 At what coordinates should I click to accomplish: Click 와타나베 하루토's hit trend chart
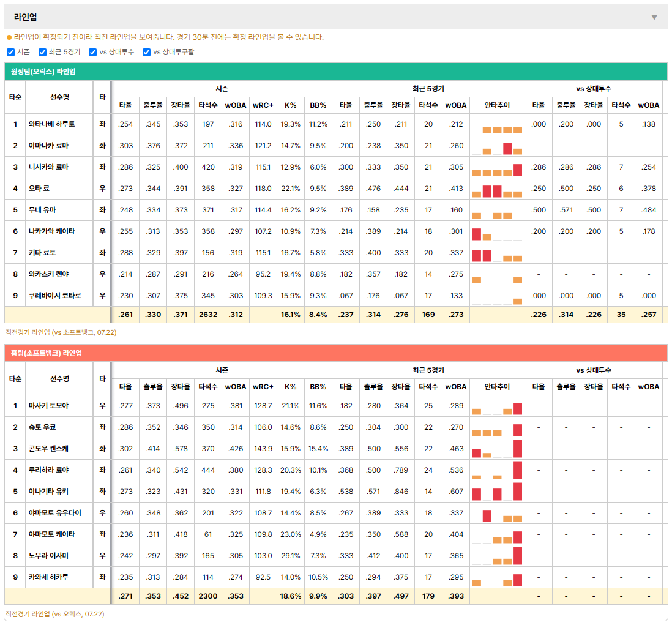497,124
